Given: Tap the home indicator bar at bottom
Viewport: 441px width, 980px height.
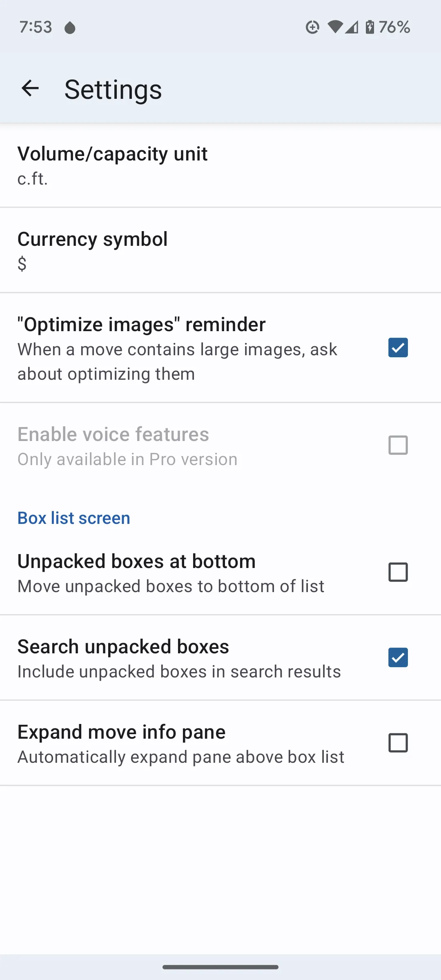Looking at the screenshot, I should [220, 967].
